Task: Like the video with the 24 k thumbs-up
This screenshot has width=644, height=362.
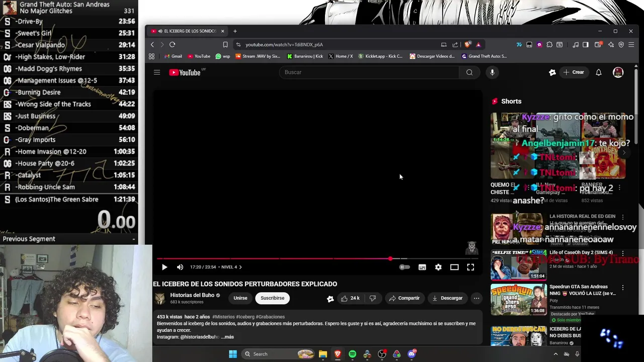Action: (350, 298)
